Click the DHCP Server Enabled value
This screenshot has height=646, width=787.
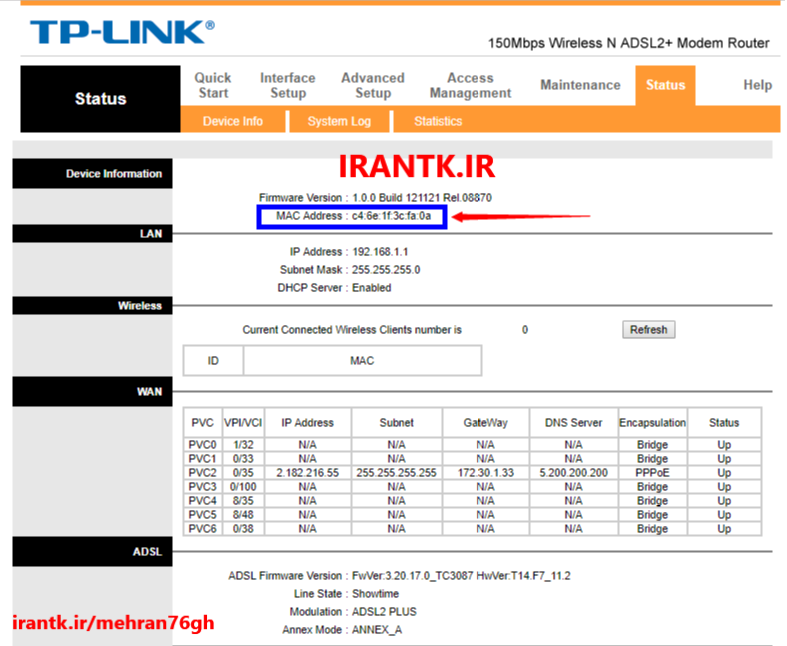pyautogui.click(x=371, y=288)
